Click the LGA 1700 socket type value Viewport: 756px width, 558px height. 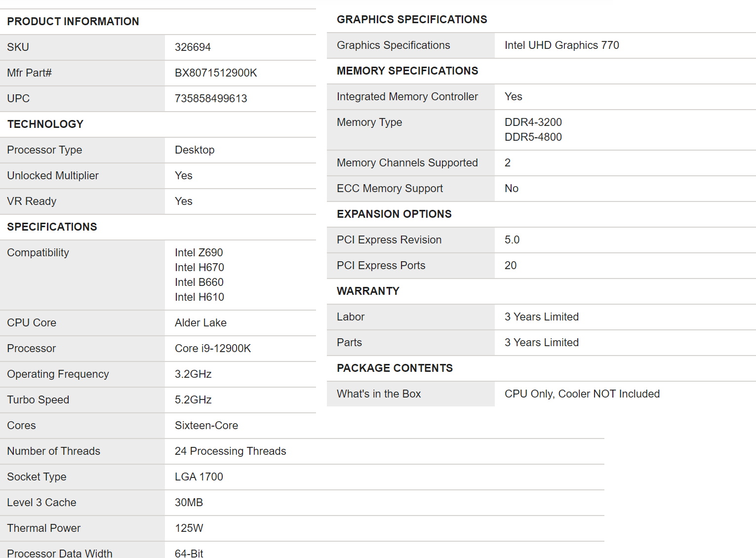tap(199, 477)
